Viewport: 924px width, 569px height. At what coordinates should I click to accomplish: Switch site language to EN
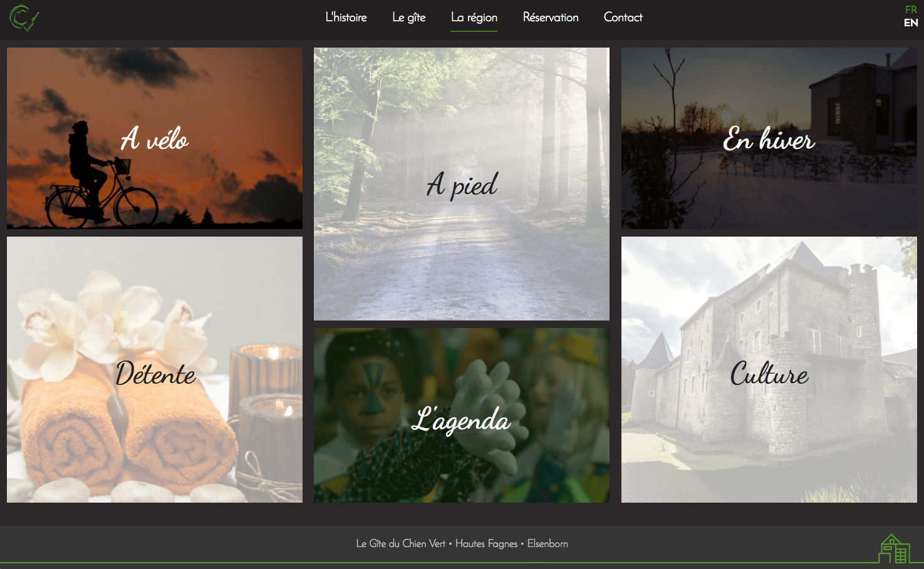tap(910, 23)
